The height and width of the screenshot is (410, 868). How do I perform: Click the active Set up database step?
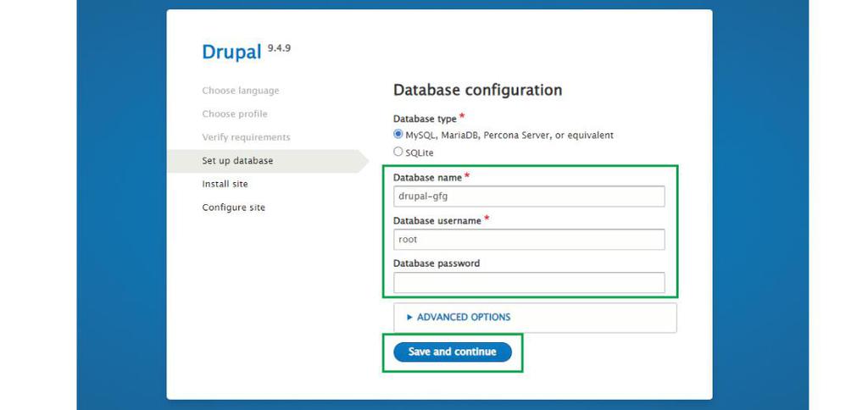[x=237, y=160]
